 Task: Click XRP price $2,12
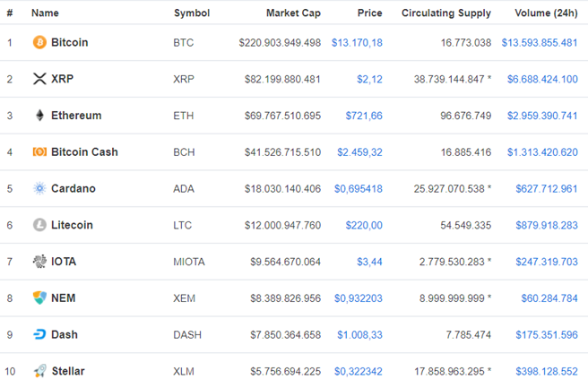pos(370,79)
